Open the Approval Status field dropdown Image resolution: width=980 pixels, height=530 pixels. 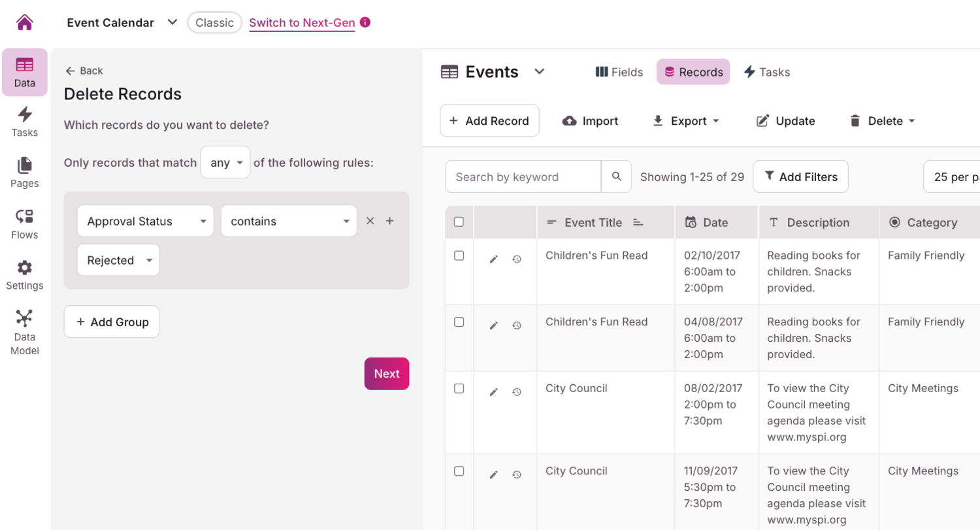tap(145, 221)
